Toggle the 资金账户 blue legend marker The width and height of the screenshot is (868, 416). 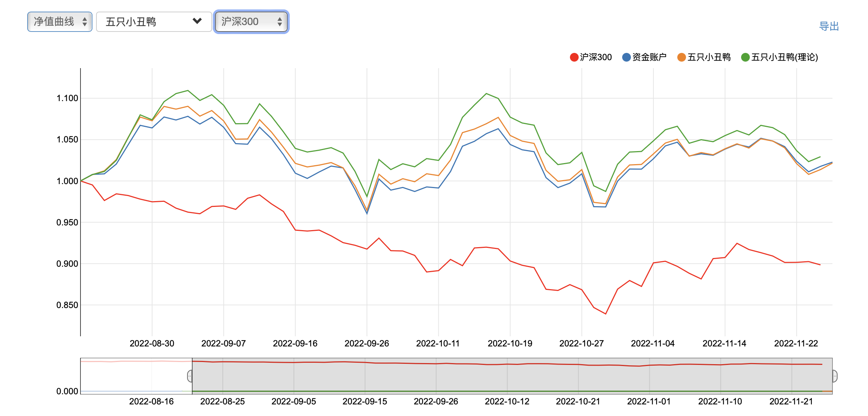point(626,57)
